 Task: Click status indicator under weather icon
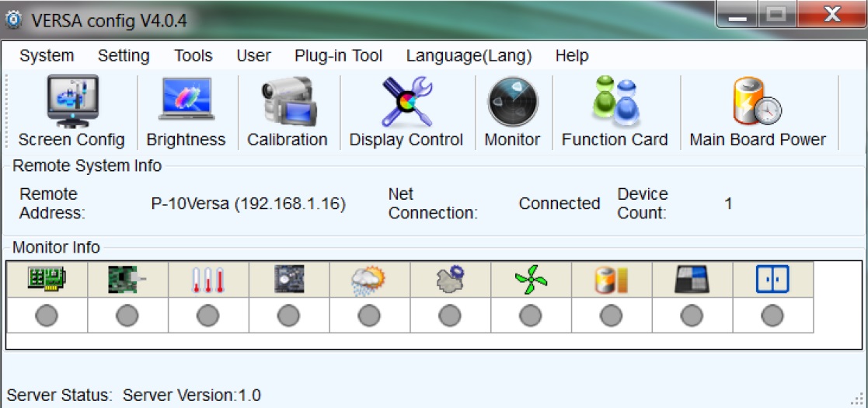click(x=369, y=316)
